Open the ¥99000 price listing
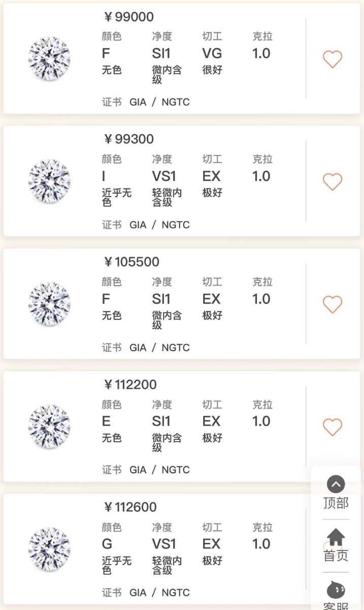364x610 pixels. pos(129,17)
